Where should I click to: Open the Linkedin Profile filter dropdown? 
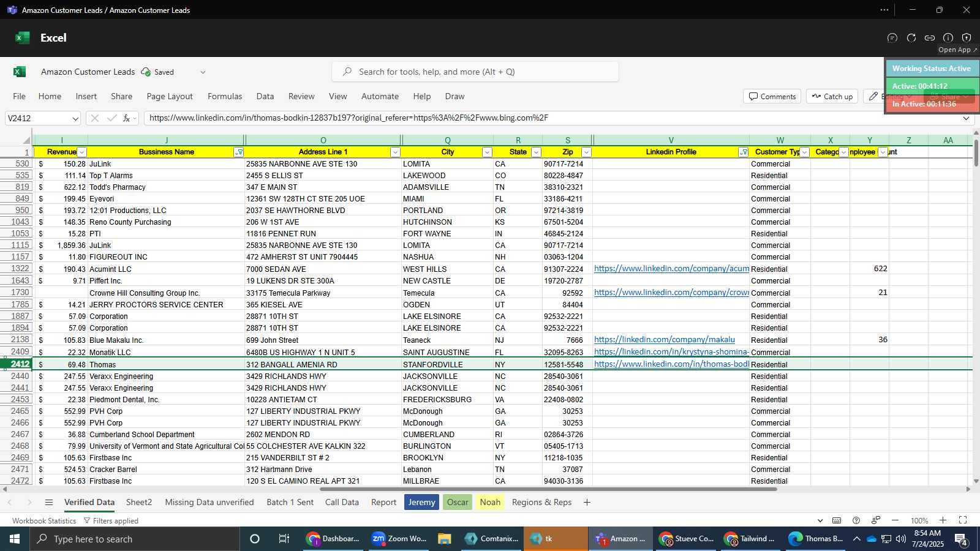tap(743, 152)
